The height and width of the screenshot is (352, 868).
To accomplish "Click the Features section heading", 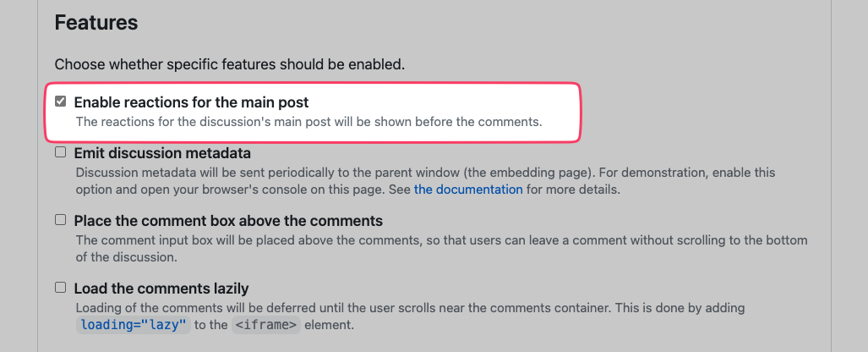I will click(96, 23).
